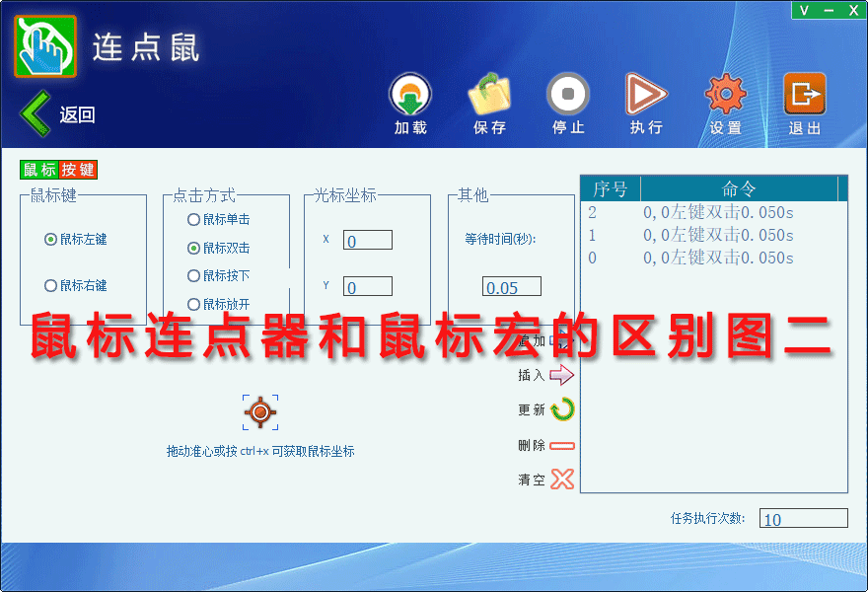Screen dimensions: 868x592
Task: Click the 更新 refresh icon
Action: click(562, 409)
